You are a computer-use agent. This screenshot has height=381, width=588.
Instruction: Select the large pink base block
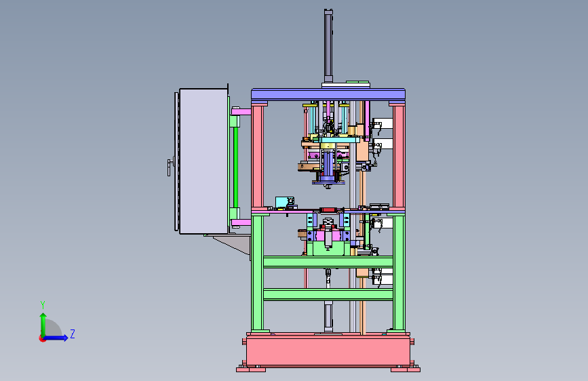click(x=328, y=350)
